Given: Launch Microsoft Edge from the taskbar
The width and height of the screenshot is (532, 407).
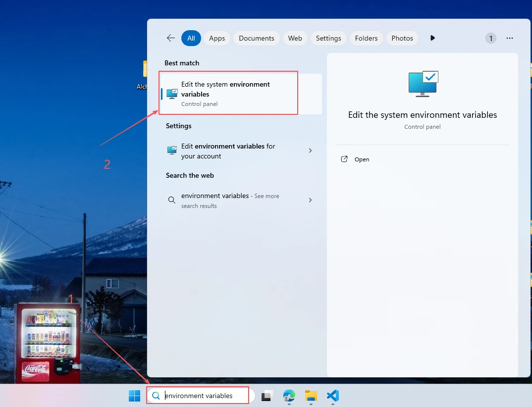Looking at the screenshot, I should tap(289, 396).
